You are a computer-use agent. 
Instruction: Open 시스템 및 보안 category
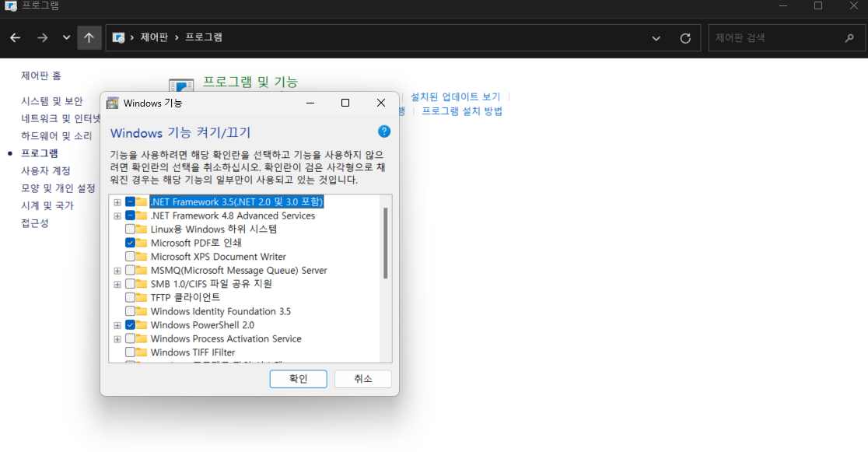pos(51,101)
